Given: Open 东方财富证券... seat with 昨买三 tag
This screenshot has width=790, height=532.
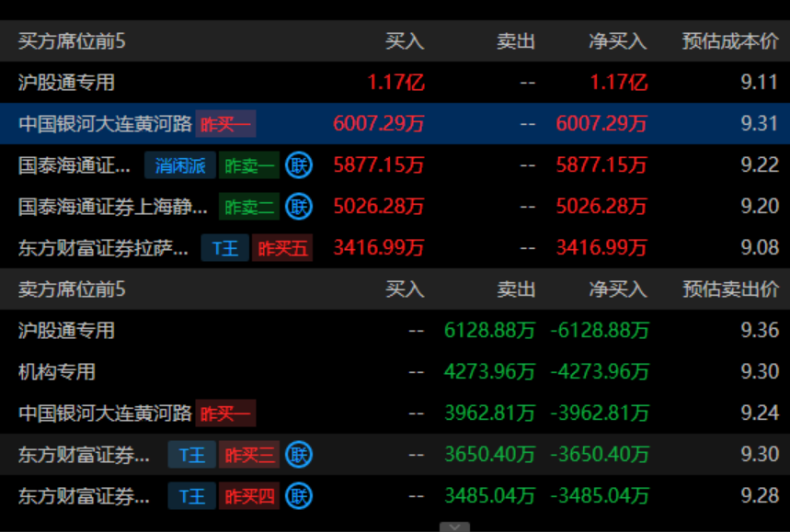Looking at the screenshot, I should [x=84, y=455].
